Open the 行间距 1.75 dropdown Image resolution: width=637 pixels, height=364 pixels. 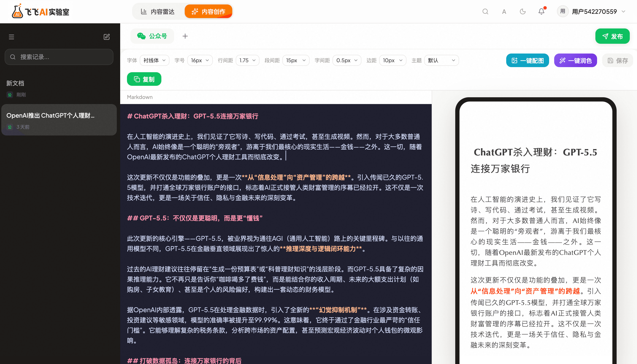tap(247, 61)
